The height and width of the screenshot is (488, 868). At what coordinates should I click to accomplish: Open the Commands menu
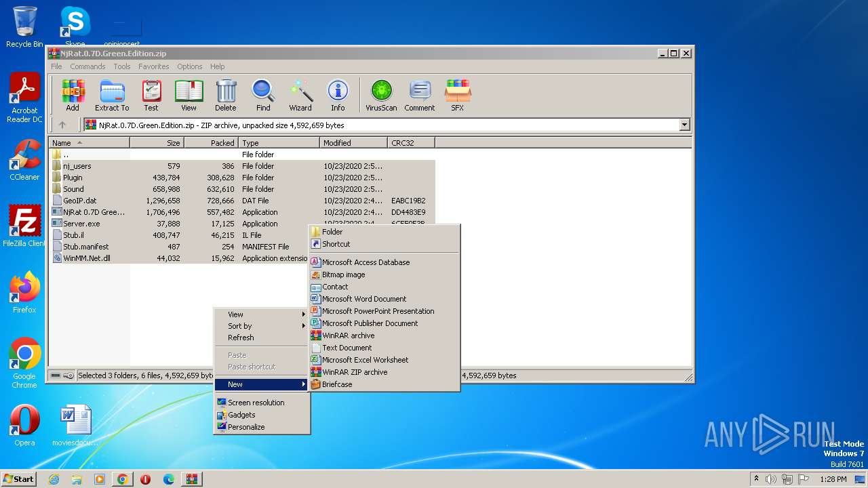(x=87, y=66)
